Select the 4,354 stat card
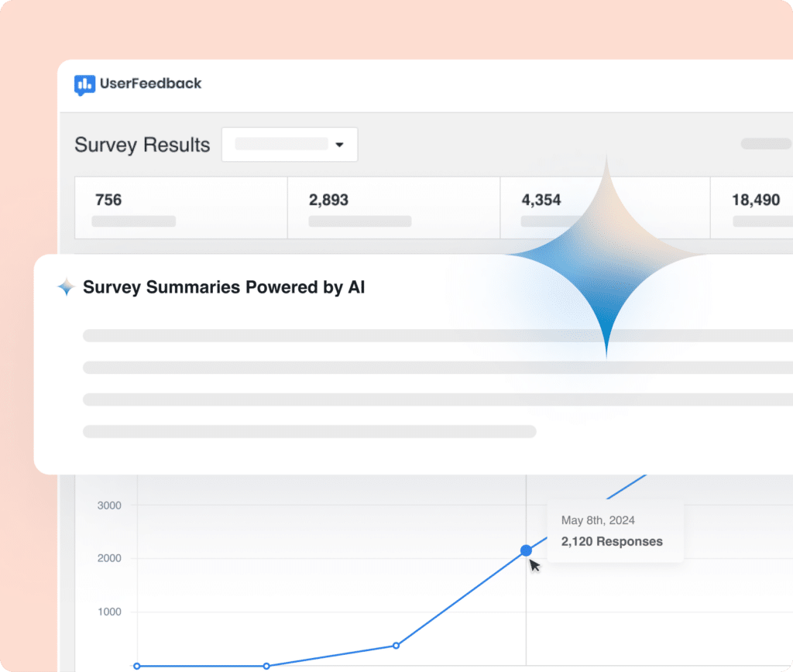Viewport: 793px width, 672px height. pyautogui.click(x=605, y=207)
